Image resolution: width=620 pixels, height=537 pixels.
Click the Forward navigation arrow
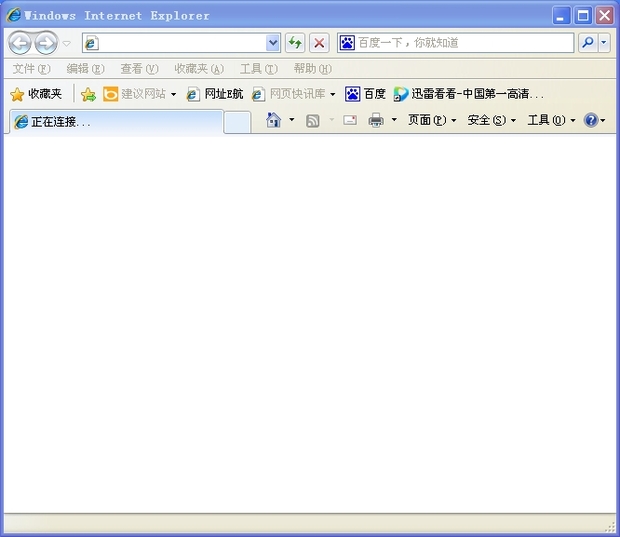(x=45, y=43)
